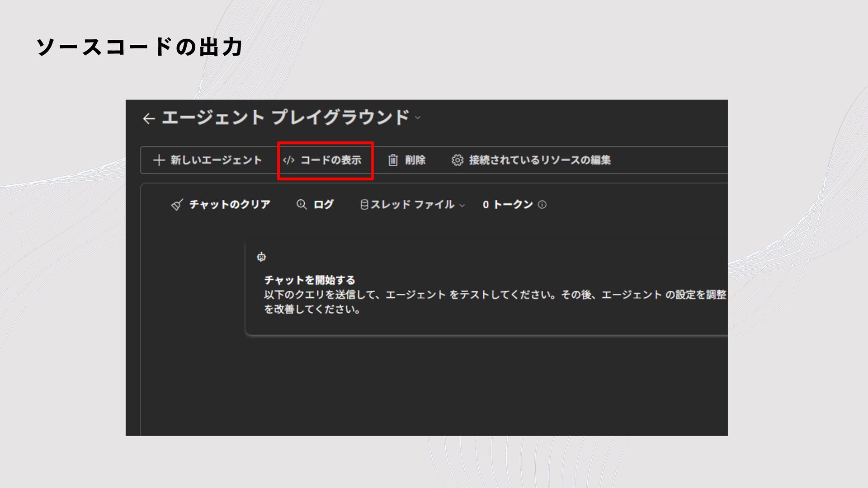Select チャットのクリア to clear chat

(x=229, y=205)
